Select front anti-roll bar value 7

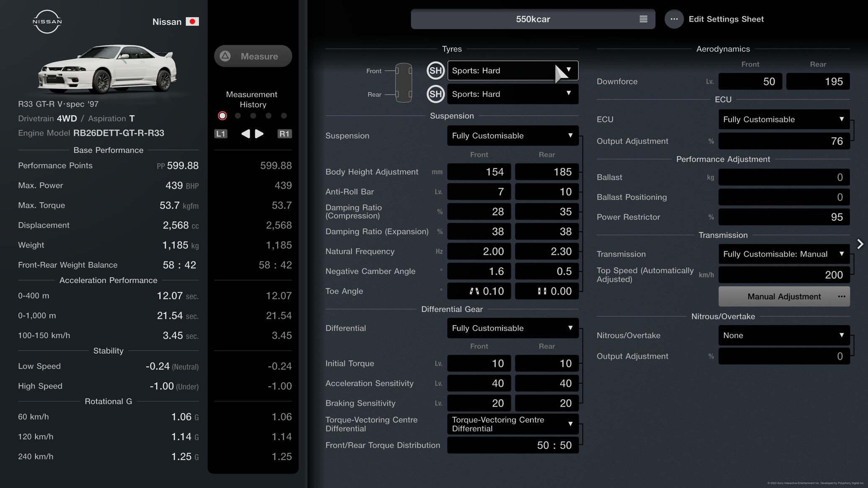479,192
